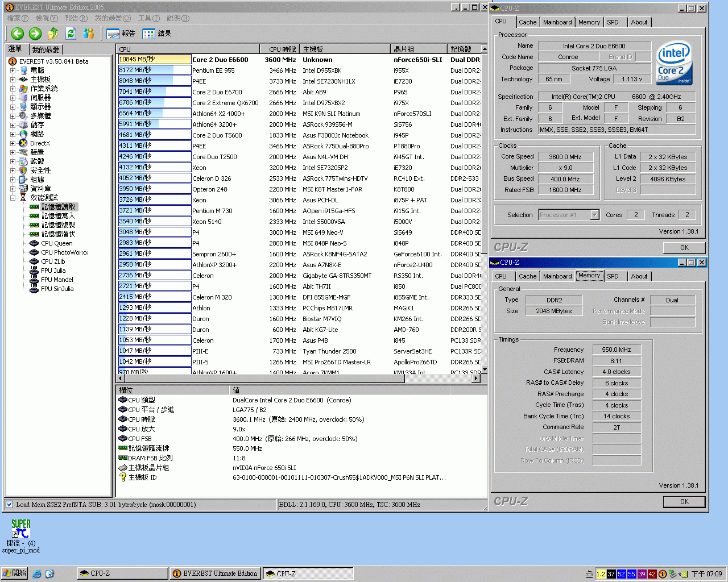Viewport: 728px width, 582px height.
Task: Collapse the 效能測試 tree node
Action: 13,198
